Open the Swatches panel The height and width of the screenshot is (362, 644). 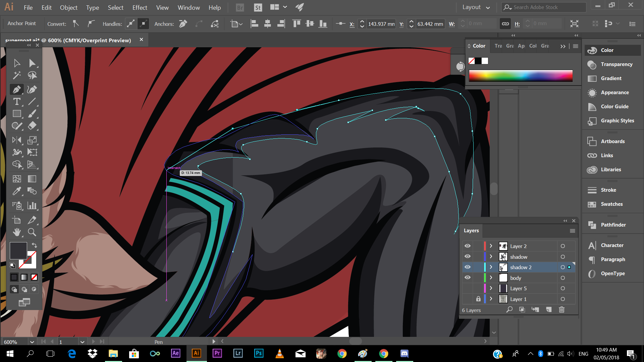[x=611, y=204]
